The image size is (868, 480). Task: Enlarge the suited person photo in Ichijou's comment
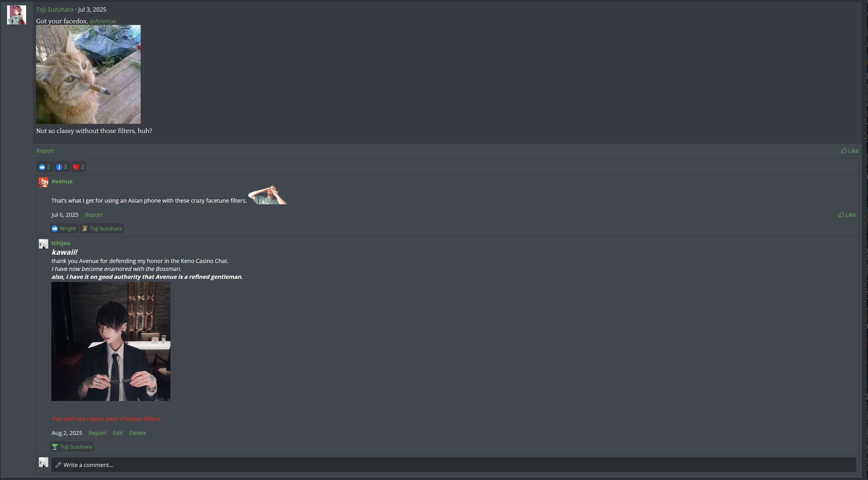point(111,342)
